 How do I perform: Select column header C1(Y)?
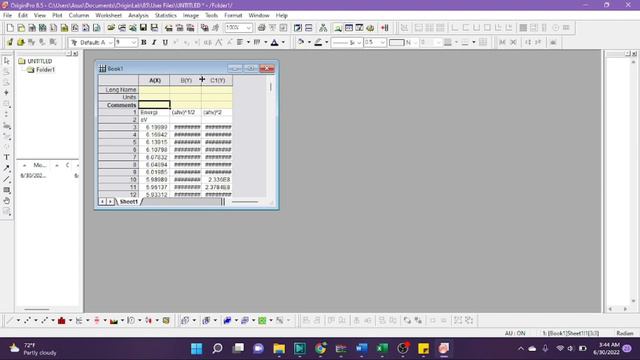[217, 80]
